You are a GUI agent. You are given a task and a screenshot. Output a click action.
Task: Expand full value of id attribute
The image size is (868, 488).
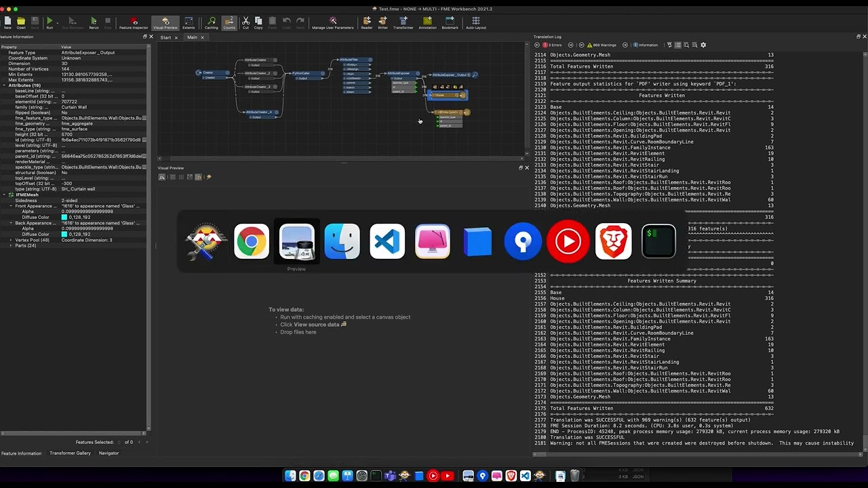click(144, 140)
